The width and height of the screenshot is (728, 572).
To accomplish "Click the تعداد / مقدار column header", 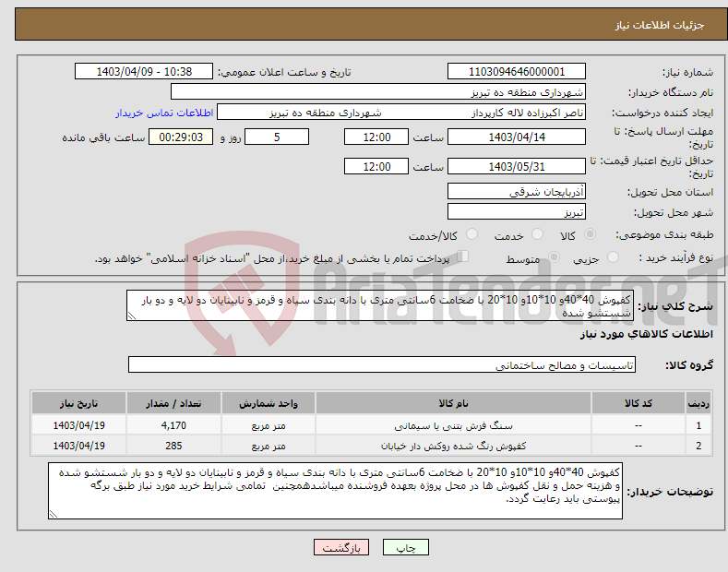I will (173, 403).
